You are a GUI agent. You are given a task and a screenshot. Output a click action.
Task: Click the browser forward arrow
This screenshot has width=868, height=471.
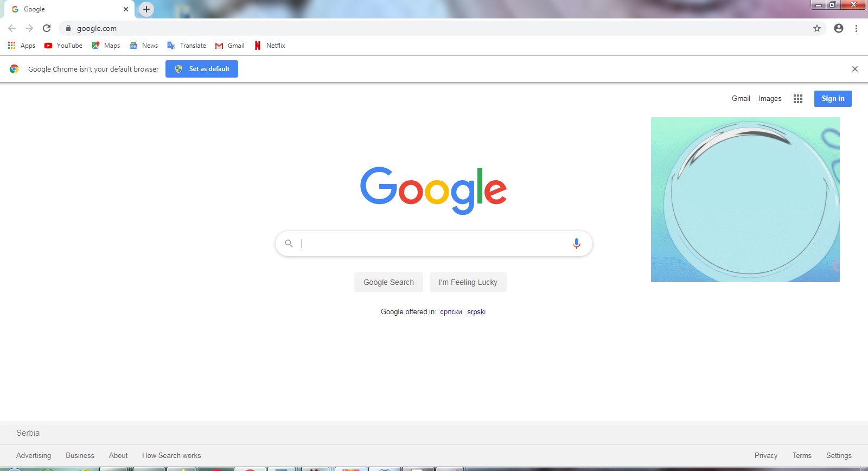[29, 28]
